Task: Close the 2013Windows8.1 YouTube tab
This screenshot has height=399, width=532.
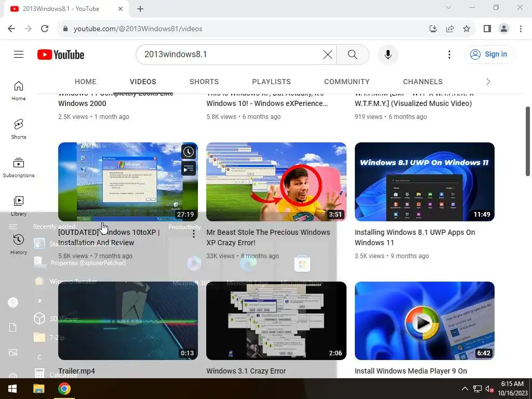Action: (x=121, y=9)
